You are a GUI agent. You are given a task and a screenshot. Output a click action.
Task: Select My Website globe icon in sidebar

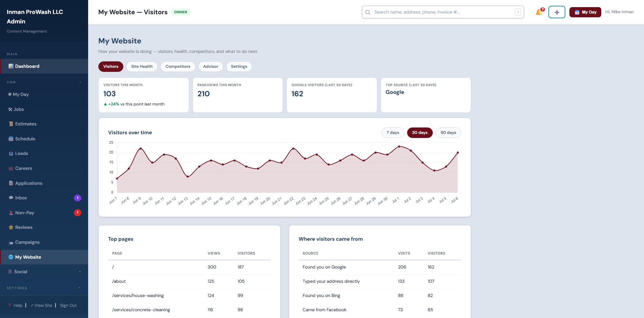(x=11, y=257)
